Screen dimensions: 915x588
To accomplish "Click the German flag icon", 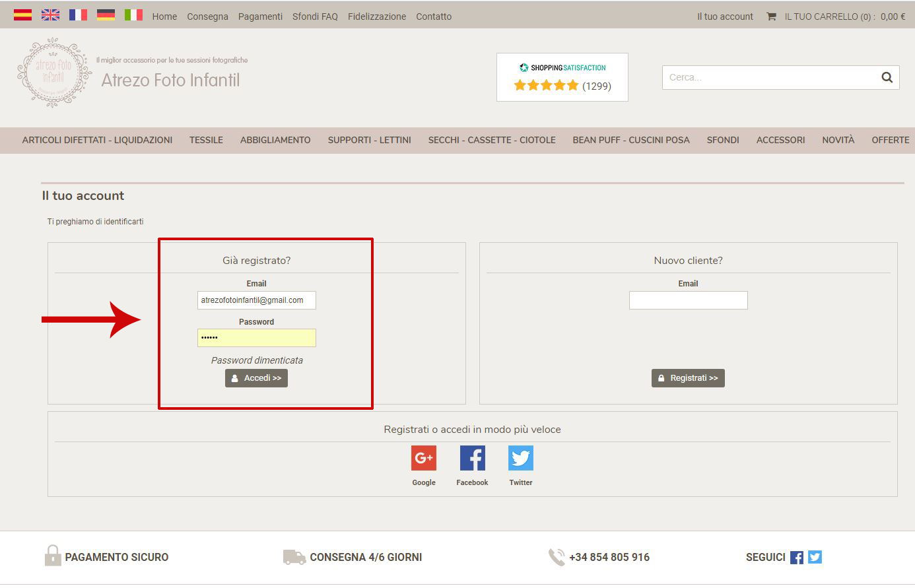I will click(106, 15).
